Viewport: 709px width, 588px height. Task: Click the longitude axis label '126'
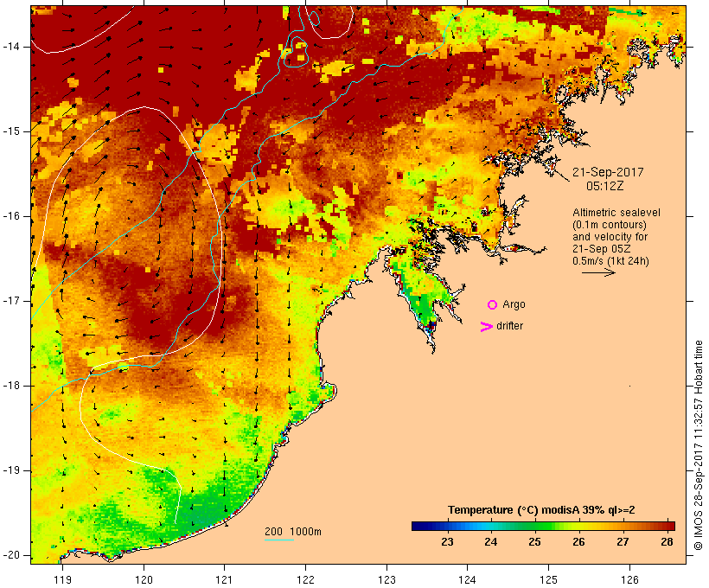pos(629,579)
